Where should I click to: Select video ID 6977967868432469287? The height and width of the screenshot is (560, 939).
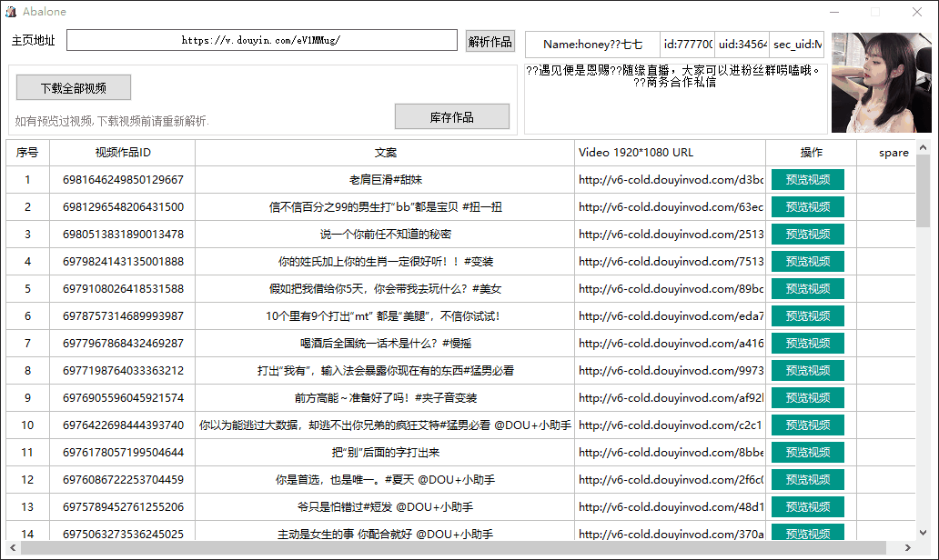pos(123,344)
